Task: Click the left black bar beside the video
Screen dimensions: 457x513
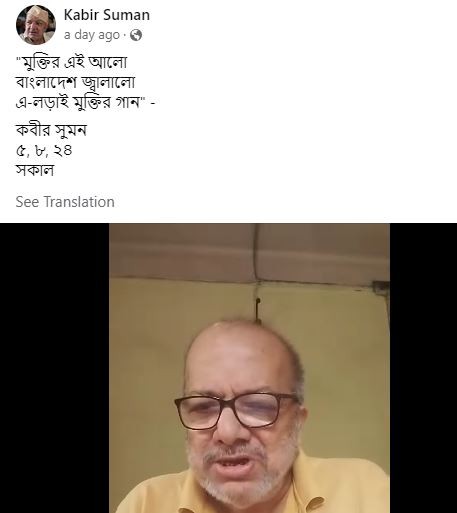Action: [54, 368]
